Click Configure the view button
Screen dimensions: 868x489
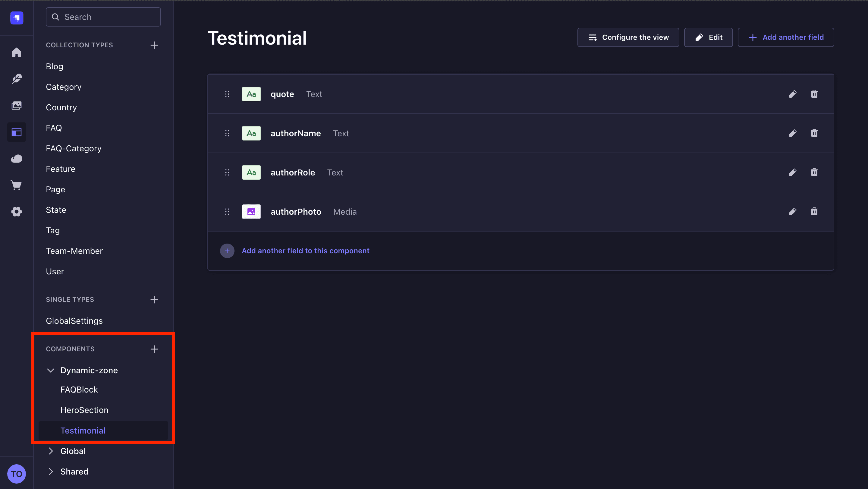click(628, 37)
